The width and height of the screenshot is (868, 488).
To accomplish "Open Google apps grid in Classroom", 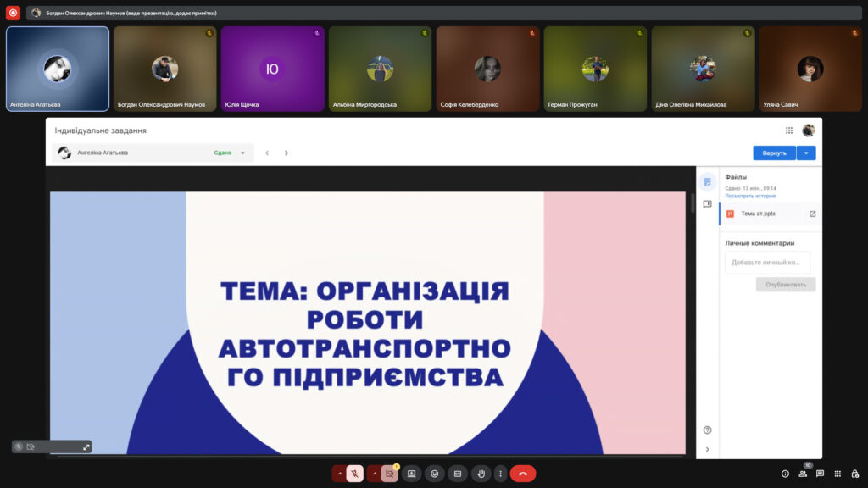I will (789, 130).
